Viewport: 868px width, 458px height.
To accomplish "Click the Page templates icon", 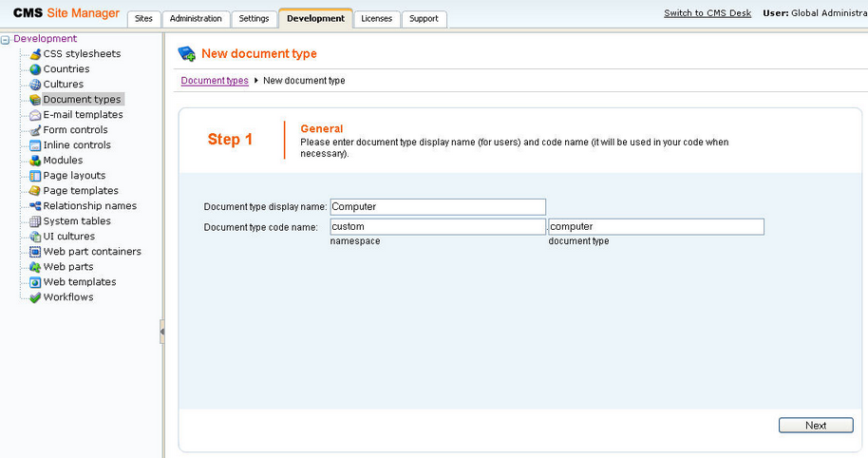I will coord(35,191).
